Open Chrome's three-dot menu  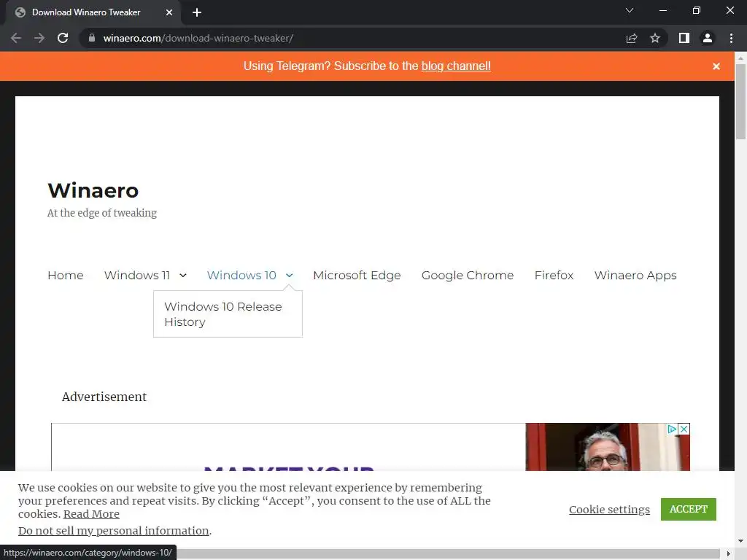[x=731, y=38]
